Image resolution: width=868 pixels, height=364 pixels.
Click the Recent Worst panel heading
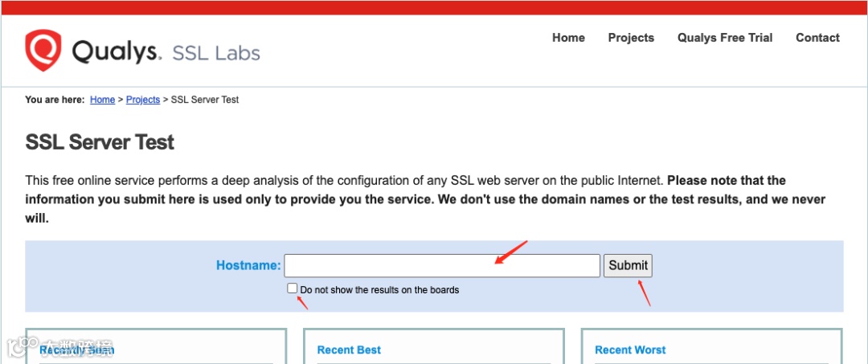630,350
